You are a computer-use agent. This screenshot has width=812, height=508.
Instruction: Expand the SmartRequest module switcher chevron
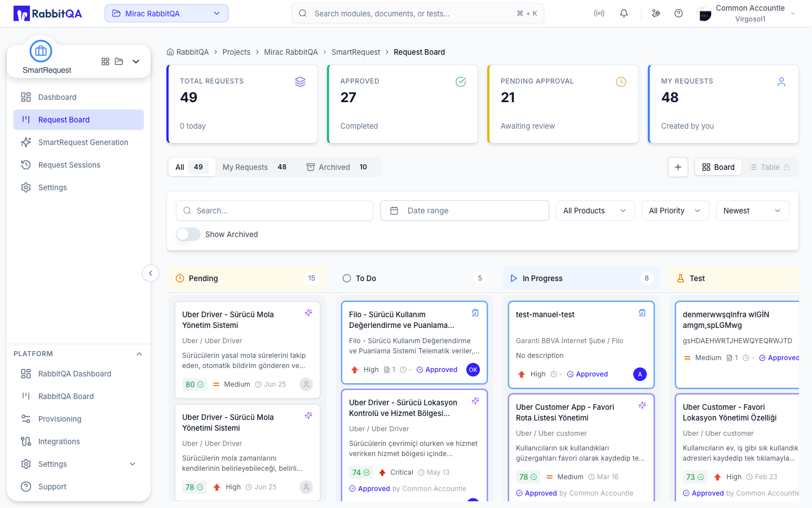coord(136,62)
